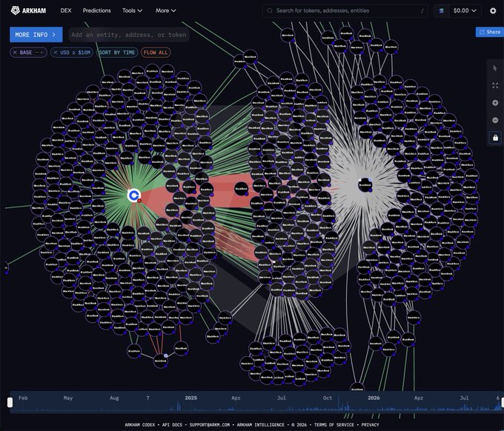Click the Arkham logo in the header
Viewport: 504px width, 431px height.
click(28, 10)
